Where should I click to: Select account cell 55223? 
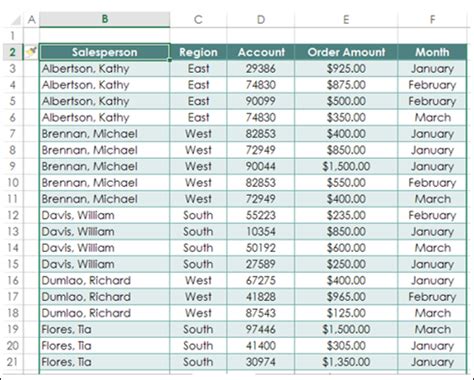261,215
